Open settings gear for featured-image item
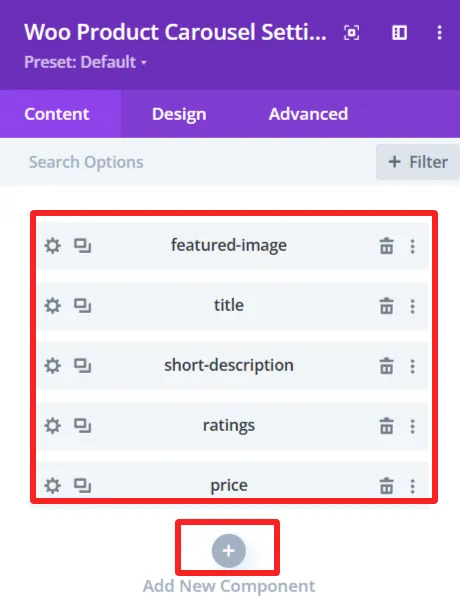Screen dimensions: 460x603 tap(52, 246)
